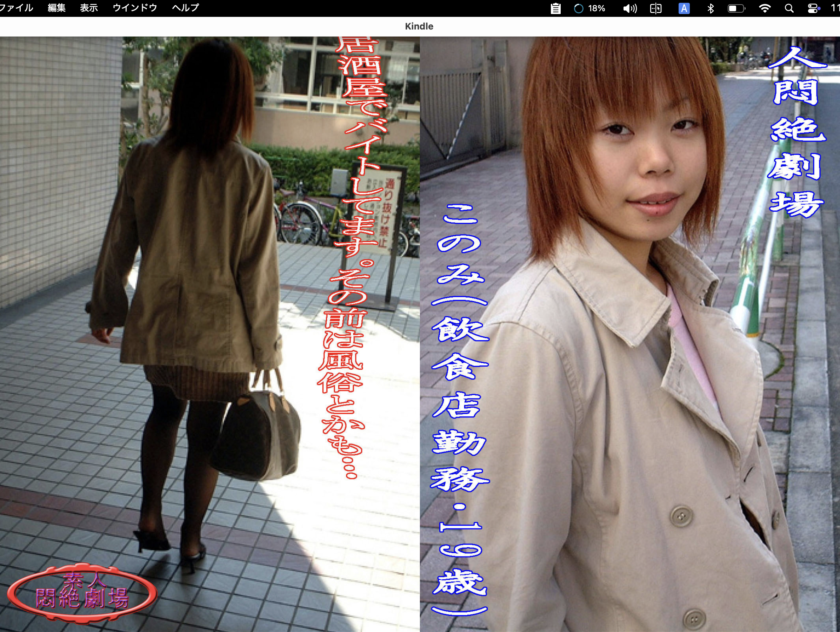Open the 表示 menu

pyautogui.click(x=89, y=8)
